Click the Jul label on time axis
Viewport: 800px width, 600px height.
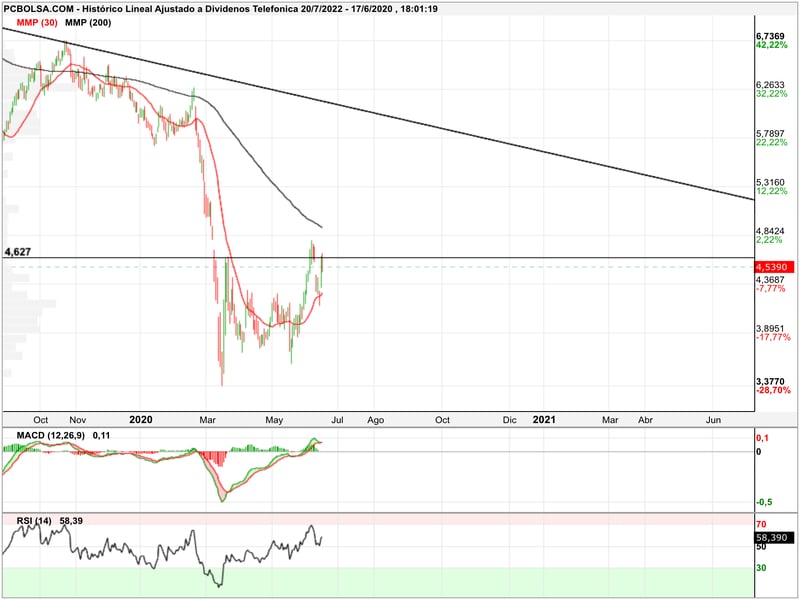tap(337, 420)
